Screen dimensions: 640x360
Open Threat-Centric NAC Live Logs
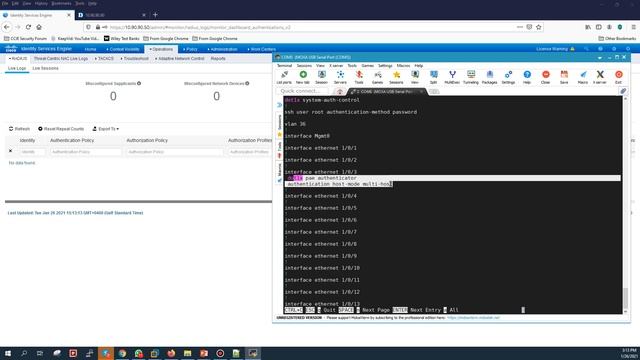coord(60,59)
